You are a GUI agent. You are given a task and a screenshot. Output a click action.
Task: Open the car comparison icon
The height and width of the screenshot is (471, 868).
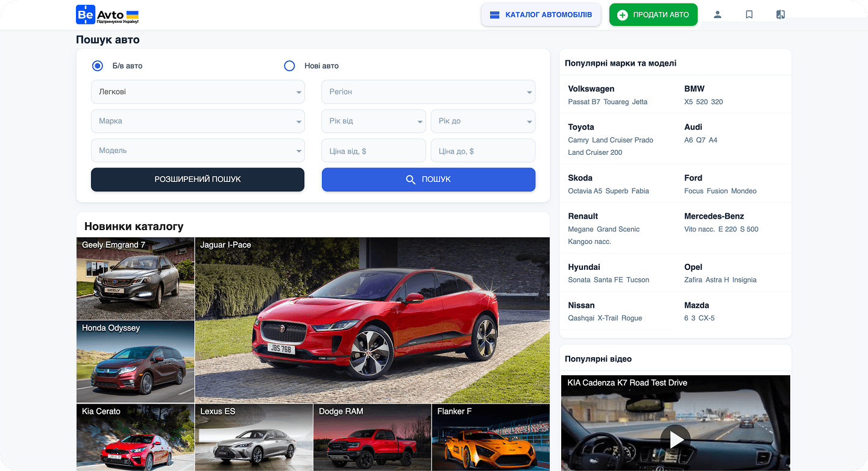point(781,14)
